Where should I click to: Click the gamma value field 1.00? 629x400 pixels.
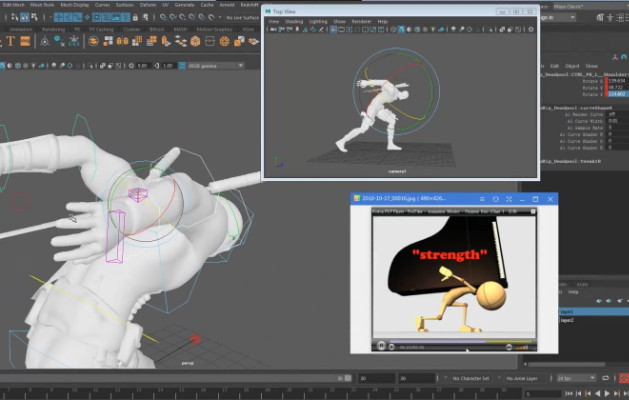tap(168, 65)
